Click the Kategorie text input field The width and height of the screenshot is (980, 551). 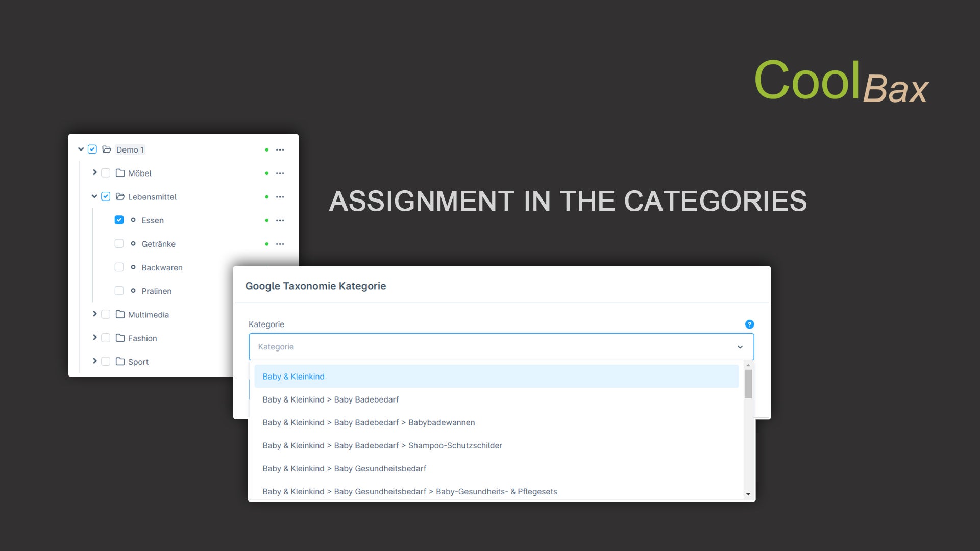pos(501,346)
